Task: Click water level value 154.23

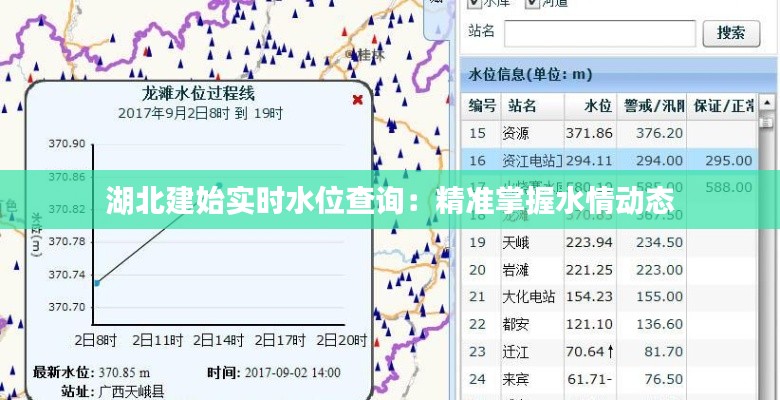Action: tap(589, 297)
